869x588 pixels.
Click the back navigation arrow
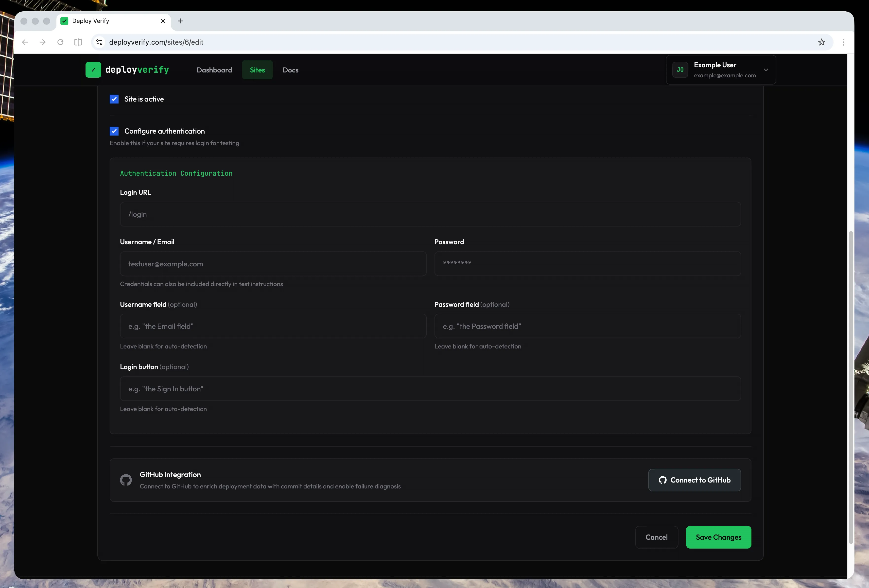pos(25,42)
